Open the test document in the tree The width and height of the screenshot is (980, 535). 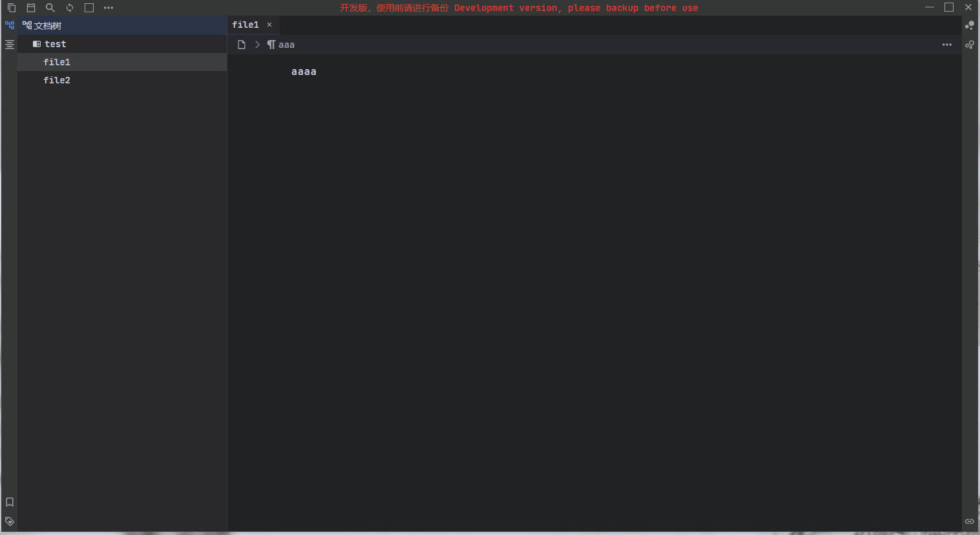(x=55, y=43)
